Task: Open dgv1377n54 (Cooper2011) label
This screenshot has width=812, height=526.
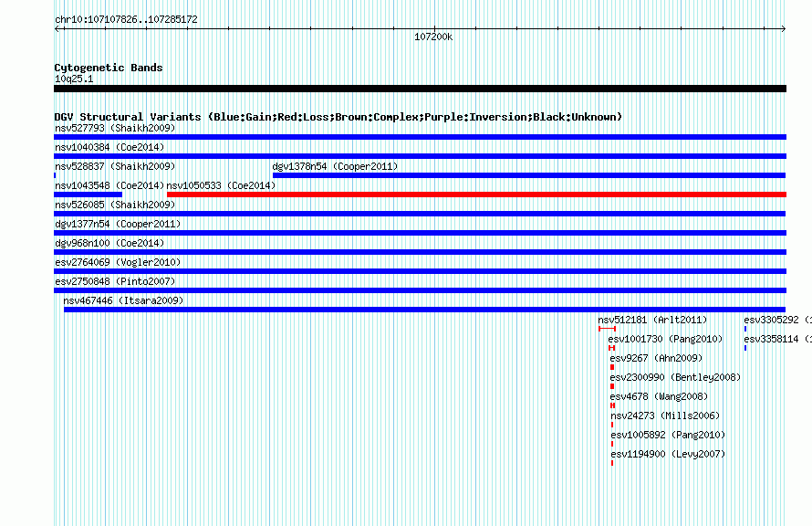Action: pos(118,224)
